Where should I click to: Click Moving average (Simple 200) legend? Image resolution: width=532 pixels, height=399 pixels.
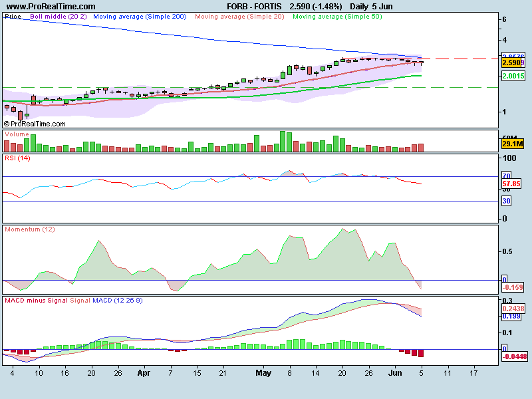140,16
